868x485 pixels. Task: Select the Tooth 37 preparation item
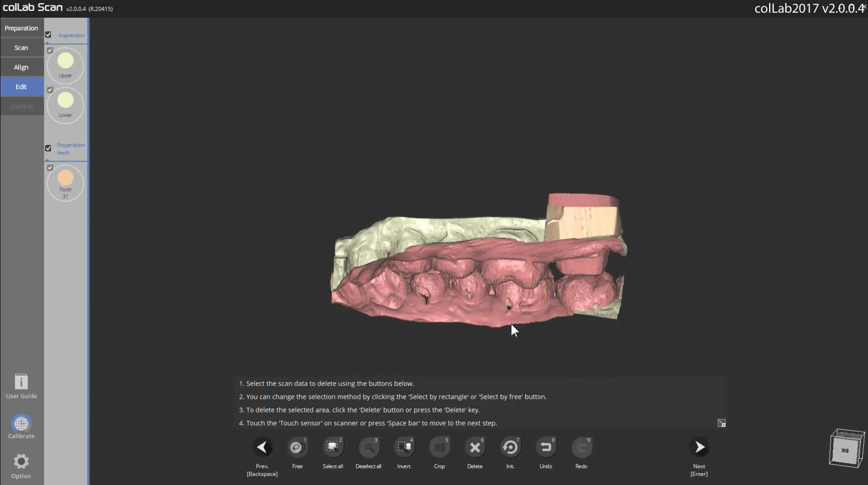click(x=65, y=183)
